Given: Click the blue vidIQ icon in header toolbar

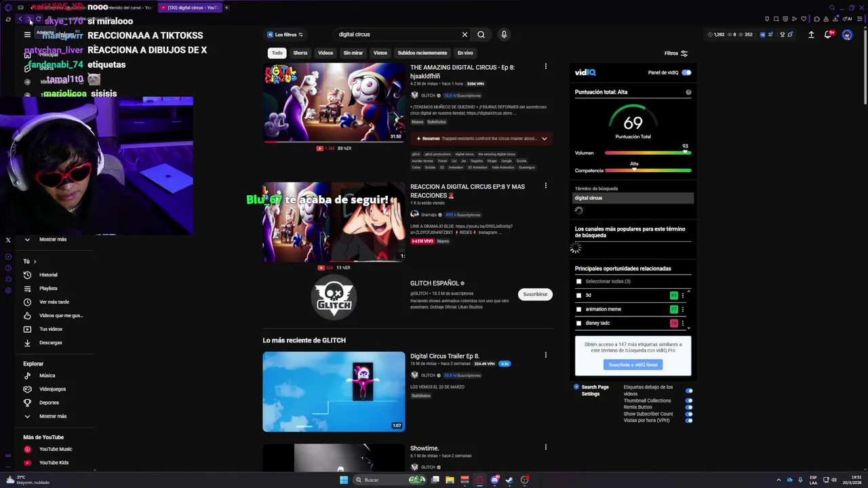Looking at the screenshot, I should pyautogui.click(x=763, y=35).
